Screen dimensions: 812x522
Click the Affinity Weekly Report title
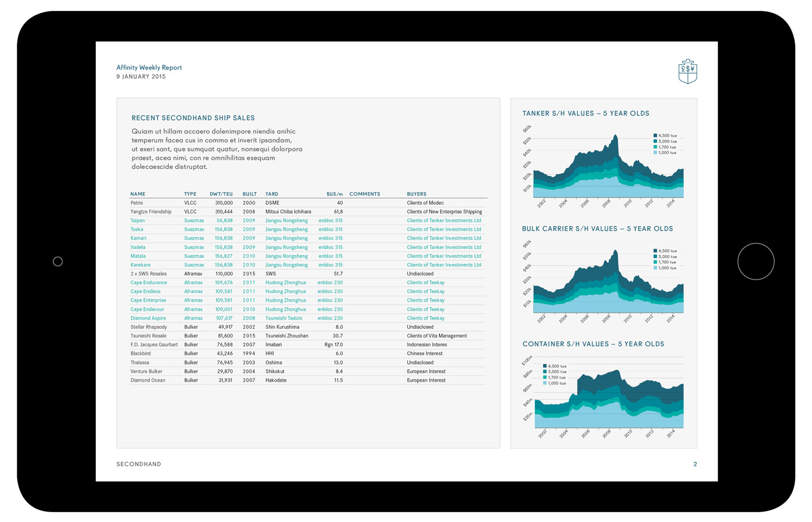point(149,67)
